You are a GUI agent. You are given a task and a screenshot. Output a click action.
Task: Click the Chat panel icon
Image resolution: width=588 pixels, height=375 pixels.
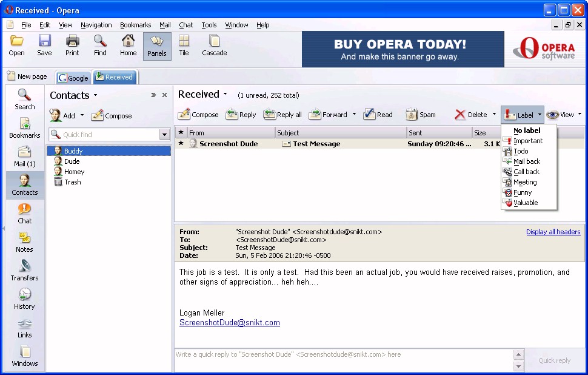click(x=24, y=213)
